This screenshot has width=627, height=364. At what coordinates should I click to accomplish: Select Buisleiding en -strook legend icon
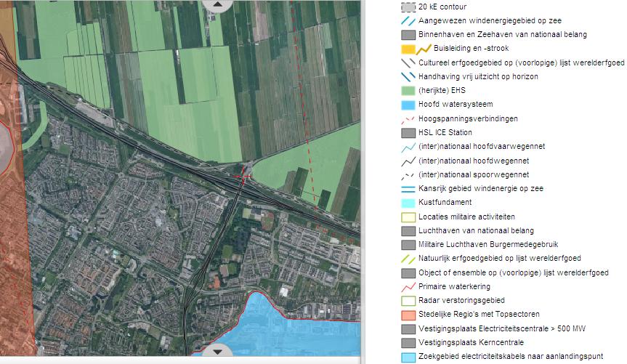point(416,49)
